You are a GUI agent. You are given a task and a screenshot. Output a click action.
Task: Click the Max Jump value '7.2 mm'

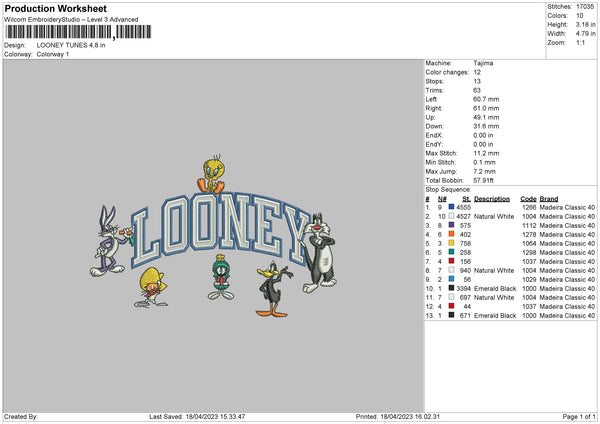[x=484, y=171]
